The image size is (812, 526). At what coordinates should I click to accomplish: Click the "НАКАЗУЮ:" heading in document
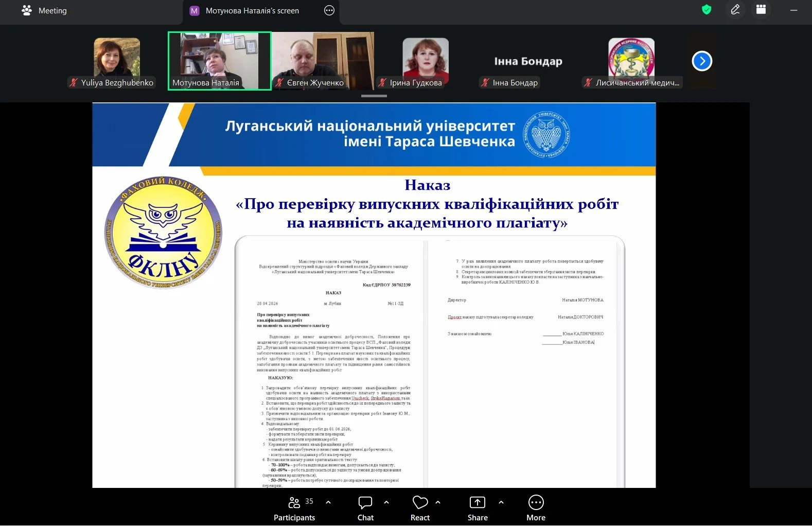coord(280,378)
